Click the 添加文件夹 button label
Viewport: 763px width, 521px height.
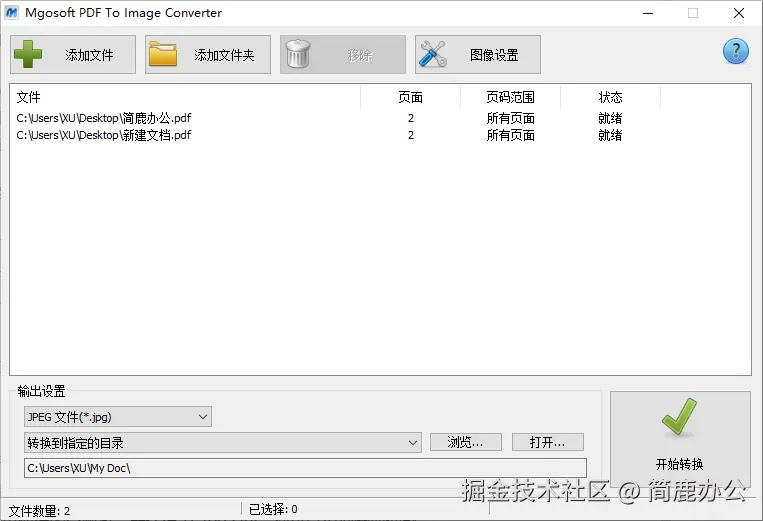[224, 55]
